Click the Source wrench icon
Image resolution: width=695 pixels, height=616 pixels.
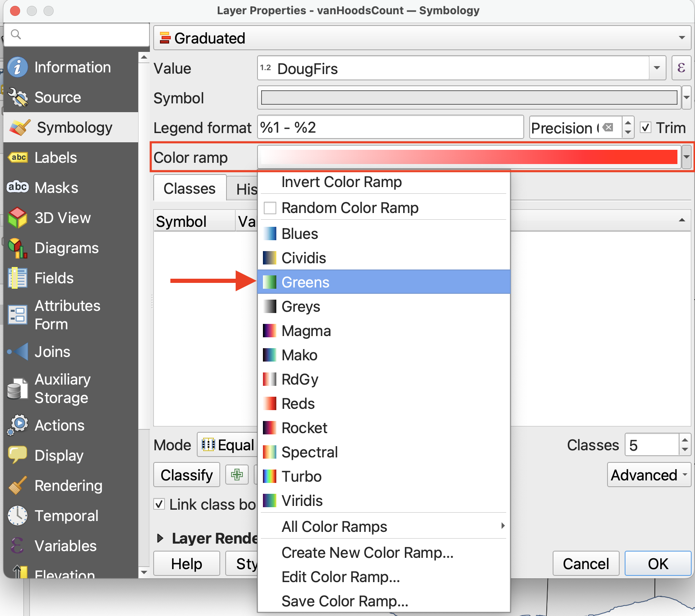point(18,98)
